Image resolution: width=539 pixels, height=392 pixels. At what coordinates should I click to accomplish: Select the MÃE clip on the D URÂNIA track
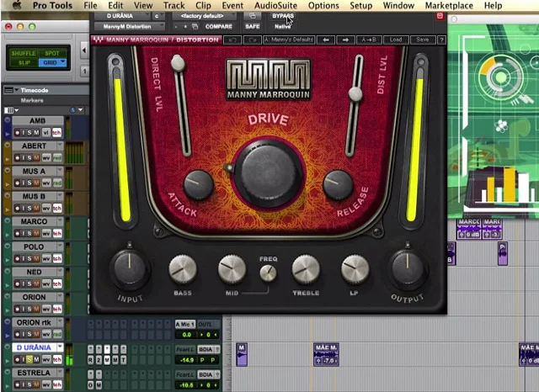point(326,355)
